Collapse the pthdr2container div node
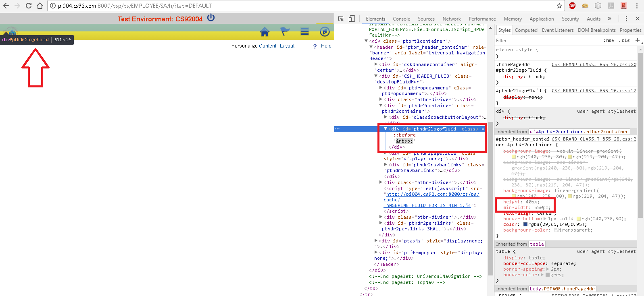 click(x=381, y=106)
